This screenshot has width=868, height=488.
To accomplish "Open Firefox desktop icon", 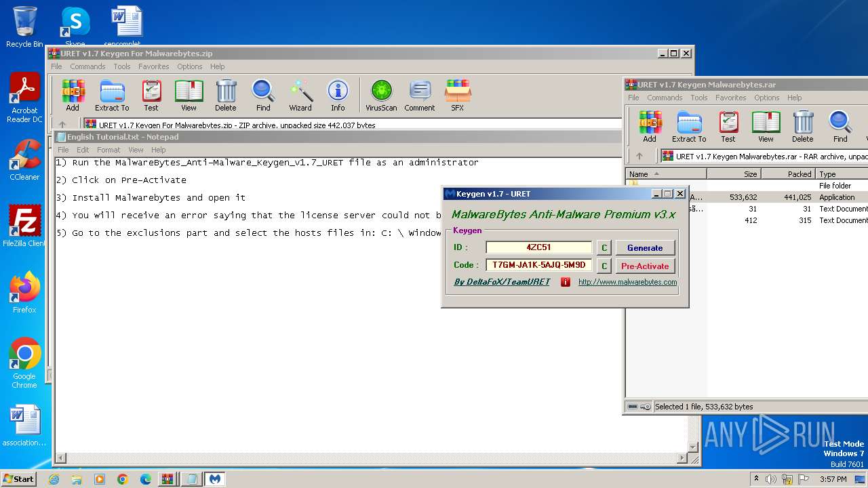I will 24,293.
